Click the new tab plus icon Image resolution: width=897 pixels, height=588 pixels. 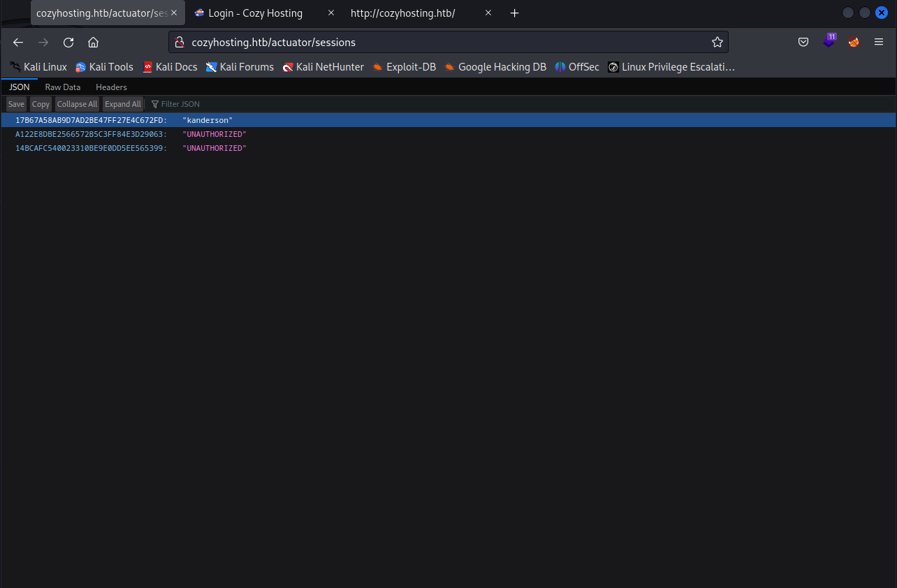click(515, 13)
